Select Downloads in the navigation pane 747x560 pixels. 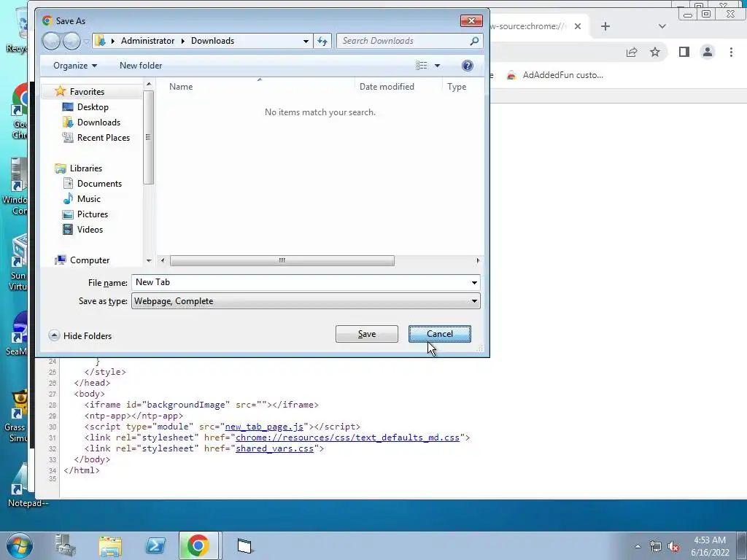point(98,122)
